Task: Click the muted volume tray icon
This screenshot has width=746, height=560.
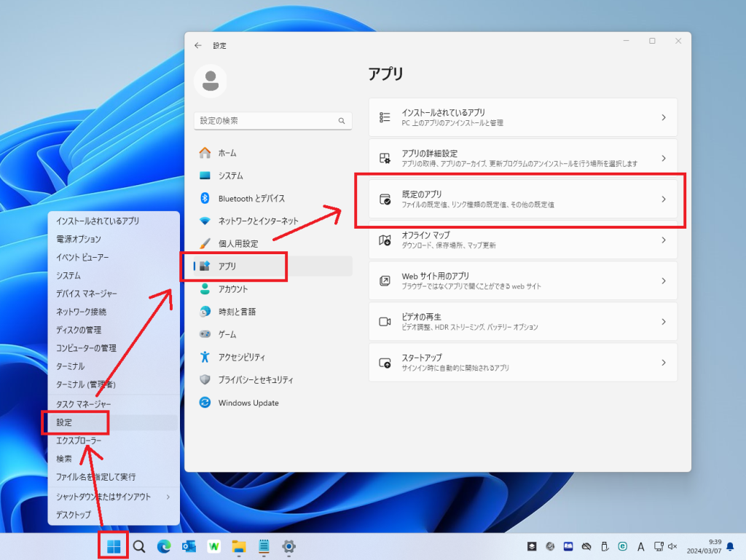Action: tap(672, 547)
